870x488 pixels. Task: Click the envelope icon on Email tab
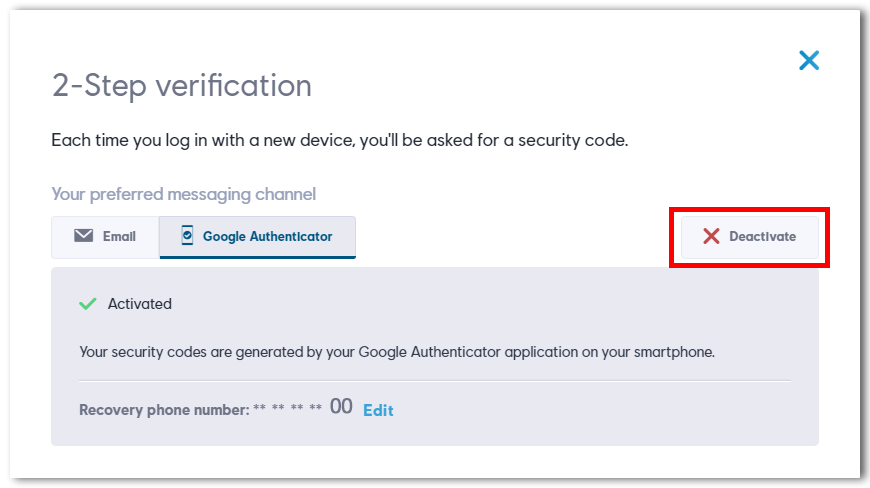84,236
